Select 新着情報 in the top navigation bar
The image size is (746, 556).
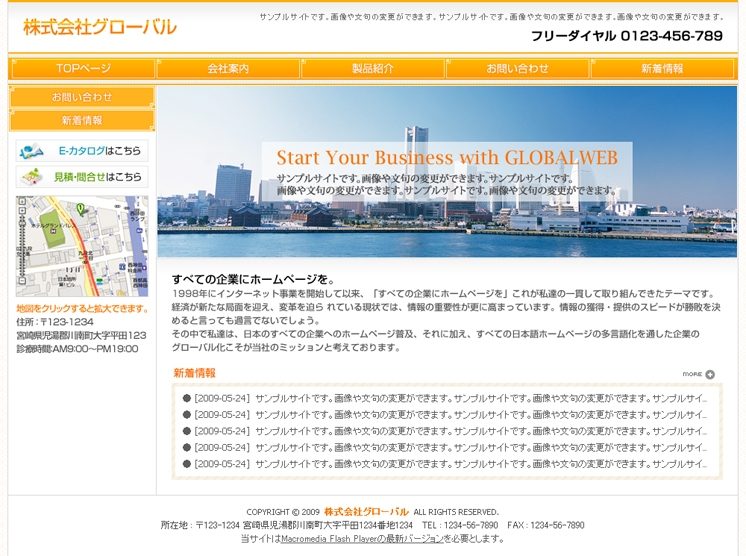pyautogui.click(x=662, y=69)
